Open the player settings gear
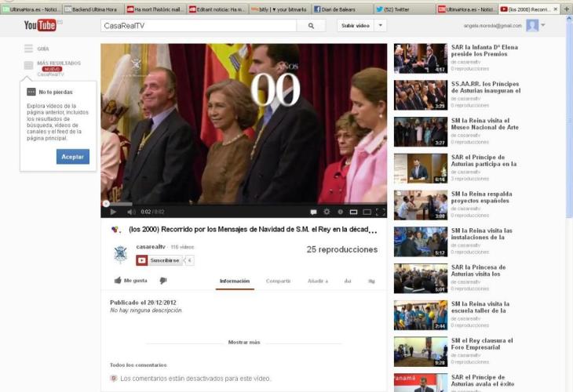The width and height of the screenshot is (573, 392). [x=327, y=212]
